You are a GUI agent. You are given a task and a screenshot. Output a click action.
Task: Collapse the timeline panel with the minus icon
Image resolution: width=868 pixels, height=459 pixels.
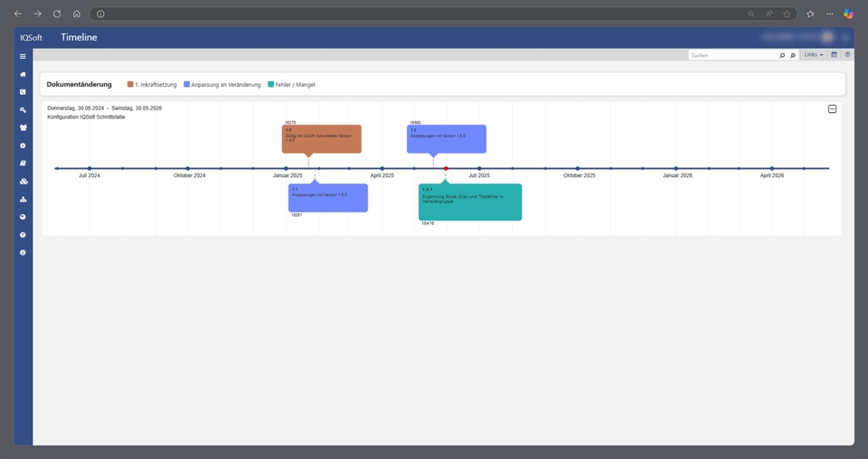[832, 109]
